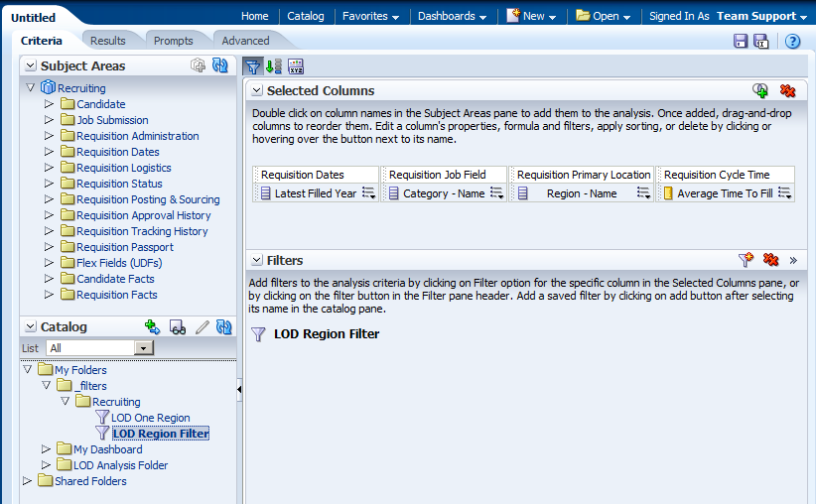
Task: Open the Dashboards menu
Action: (x=452, y=16)
